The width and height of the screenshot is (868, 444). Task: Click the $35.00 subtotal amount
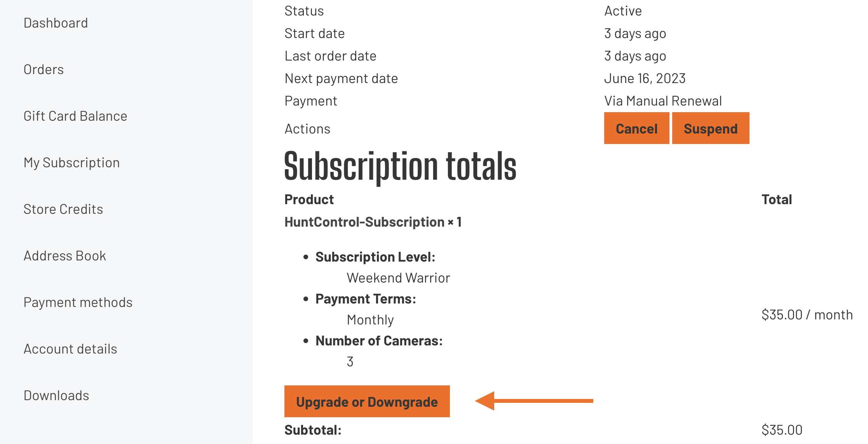[x=782, y=430]
